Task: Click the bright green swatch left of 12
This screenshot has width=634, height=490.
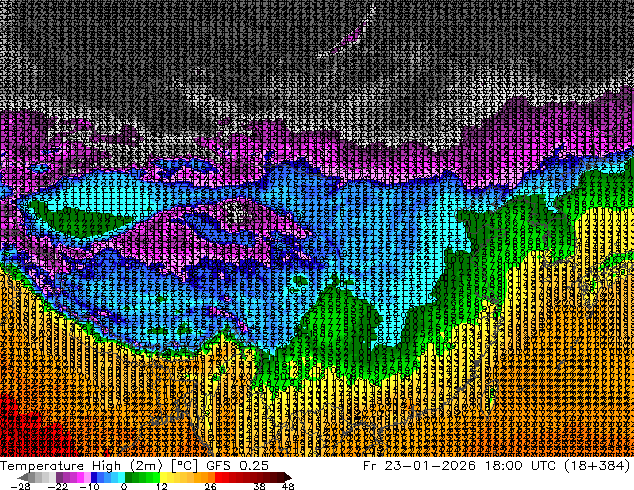Action: pos(156,477)
